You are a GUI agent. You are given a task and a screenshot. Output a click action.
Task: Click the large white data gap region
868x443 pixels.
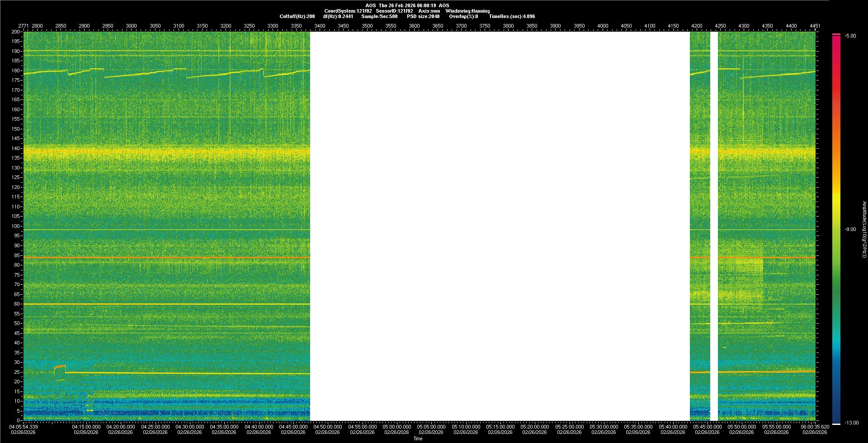coord(500,226)
